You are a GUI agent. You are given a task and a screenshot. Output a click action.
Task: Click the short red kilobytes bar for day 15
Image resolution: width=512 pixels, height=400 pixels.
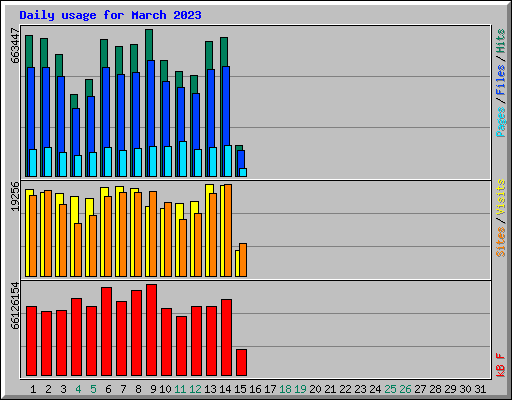tap(242, 363)
